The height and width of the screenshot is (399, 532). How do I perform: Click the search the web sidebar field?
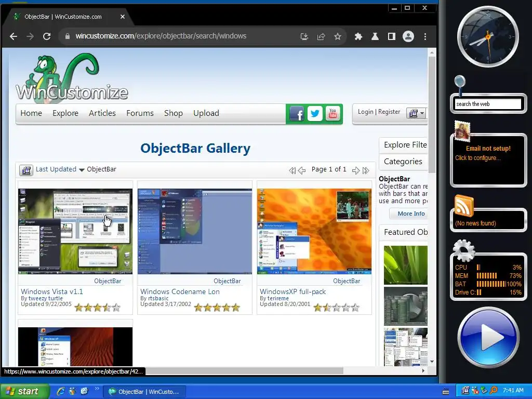(488, 104)
